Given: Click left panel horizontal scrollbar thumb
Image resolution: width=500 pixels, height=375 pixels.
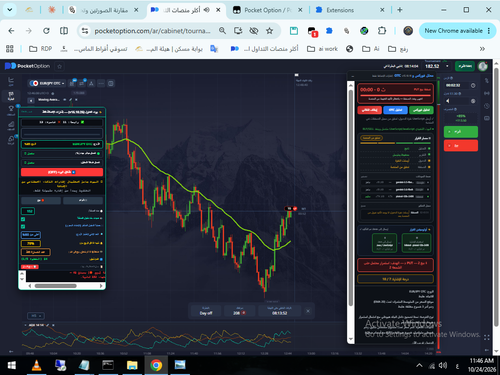Looking at the screenshot, I should pos(56,286).
